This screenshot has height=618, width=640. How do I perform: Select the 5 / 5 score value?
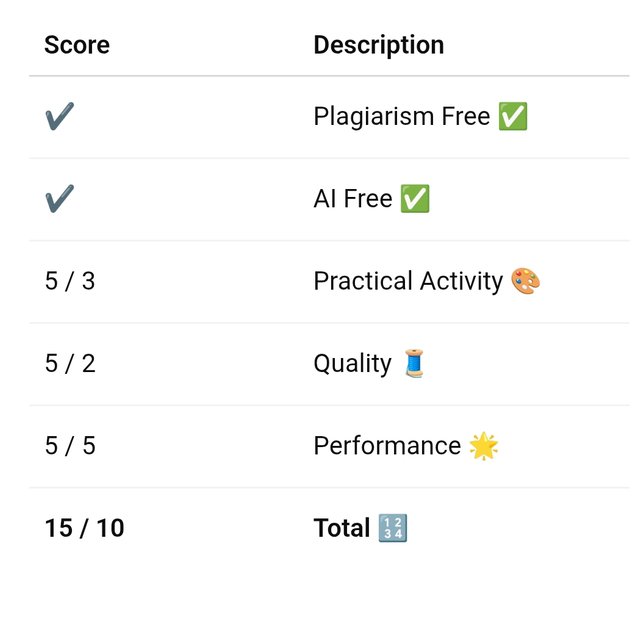click(x=70, y=446)
